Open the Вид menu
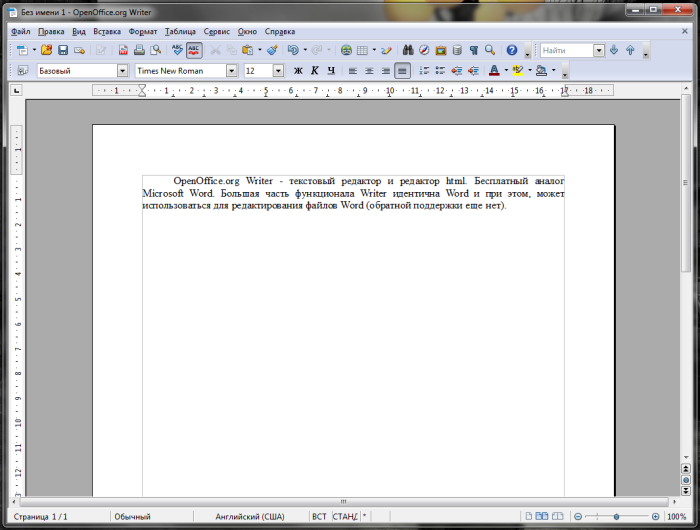The height and width of the screenshot is (530, 700). coord(79,31)
